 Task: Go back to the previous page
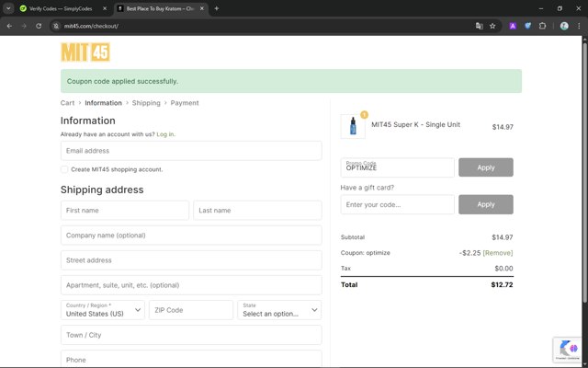(9, 26)
